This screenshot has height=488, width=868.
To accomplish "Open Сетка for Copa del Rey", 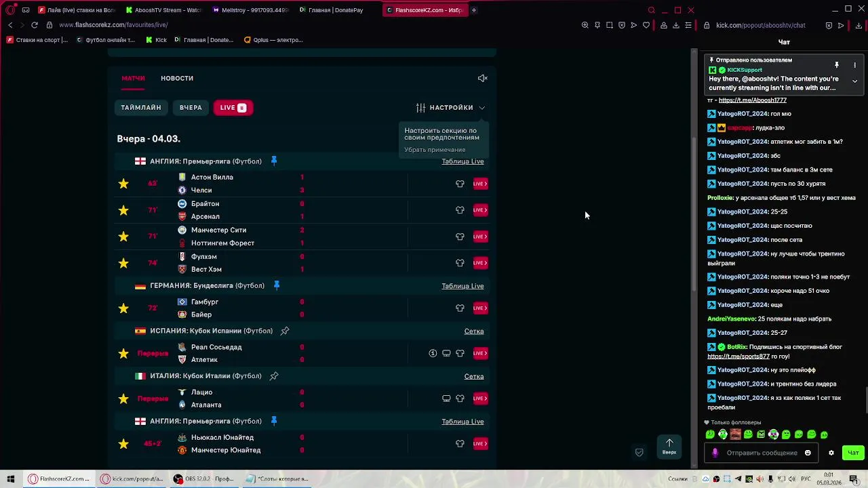I will (x=474, y=331).
